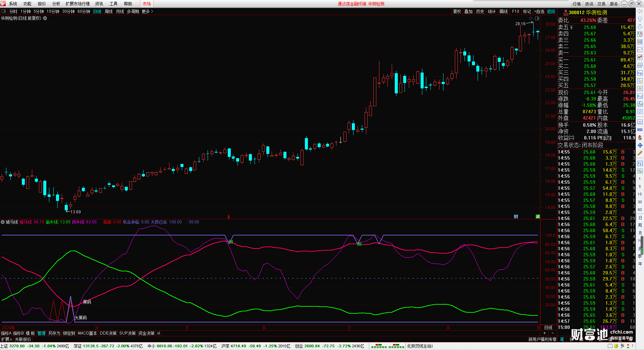The height and width of the screenshot is (350, 644).
Task: Open the 分析 menu
Action: click(56, 4)
